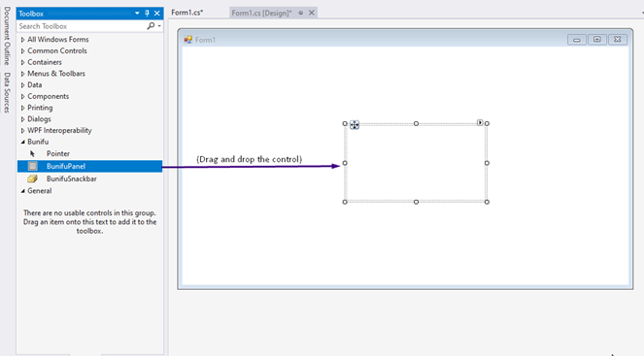
Task: Collapse the Bunifu group
Action: pyautogui.click(x=23, y=142)
